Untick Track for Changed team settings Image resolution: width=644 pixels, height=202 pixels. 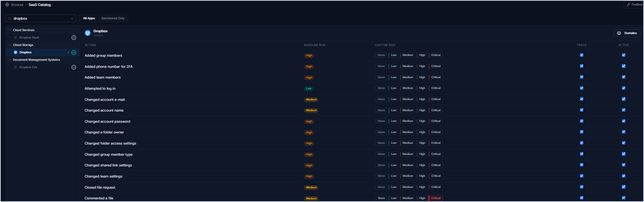581,176
